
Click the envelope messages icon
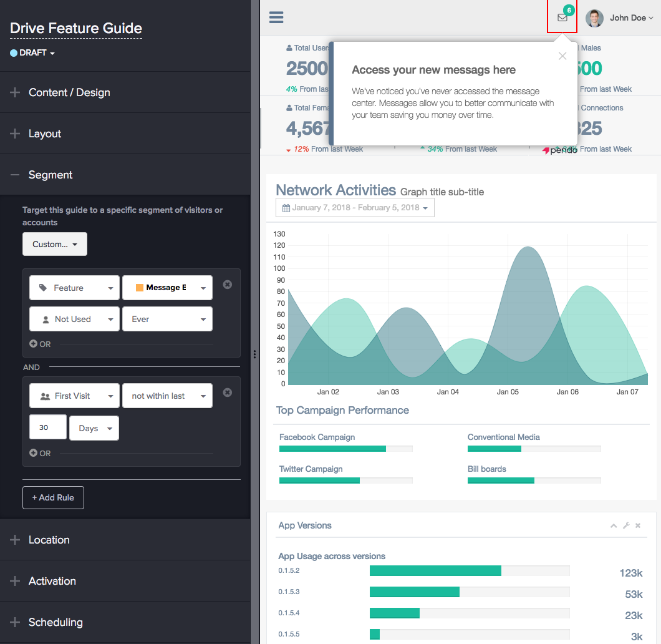click(562, 17)
